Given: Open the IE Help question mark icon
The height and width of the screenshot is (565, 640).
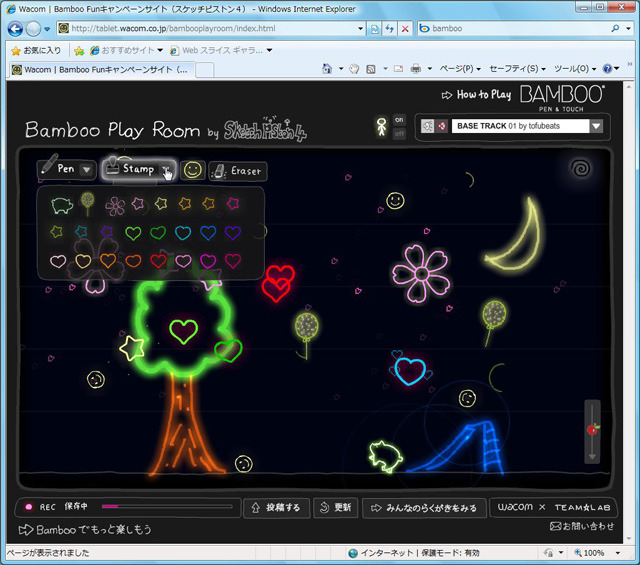Looking at the screenshot, I should [x=607, y=69].
